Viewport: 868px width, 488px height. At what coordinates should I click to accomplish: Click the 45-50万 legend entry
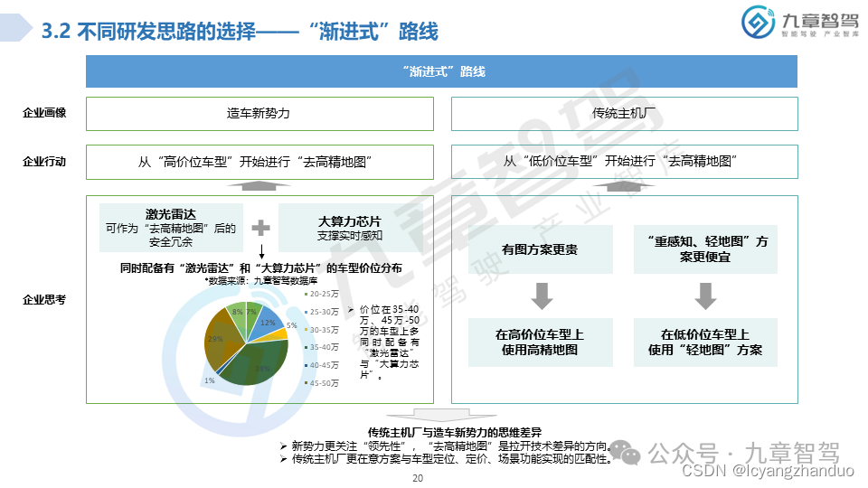click(321, 383)
